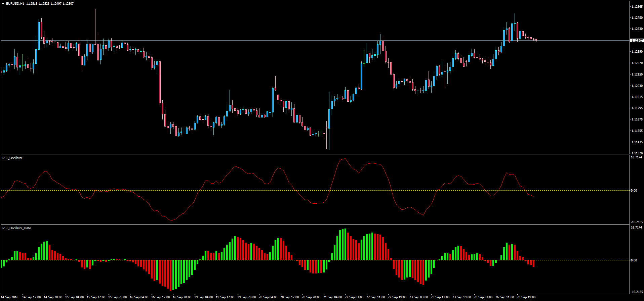Viewport: 644px width, 301px height.
Task: Click the 20 Sep 12:00 time label
Action: click(289, 297)
